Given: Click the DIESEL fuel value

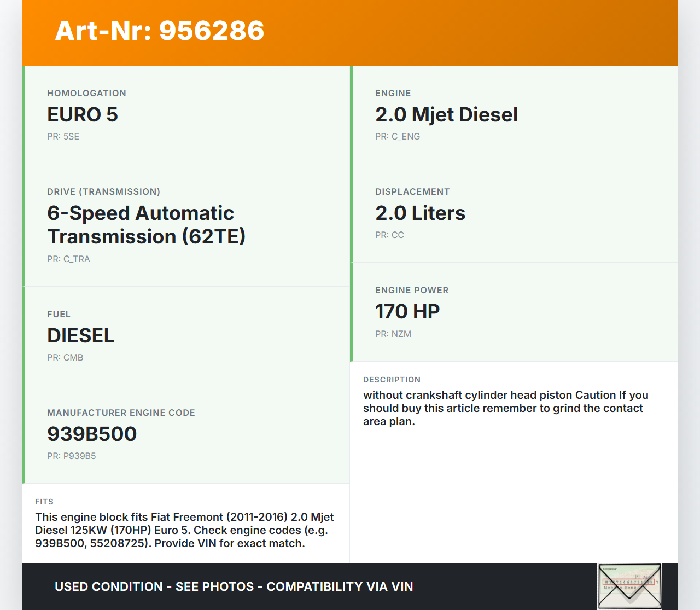Looking at the screenshot, I should (81, 336).
